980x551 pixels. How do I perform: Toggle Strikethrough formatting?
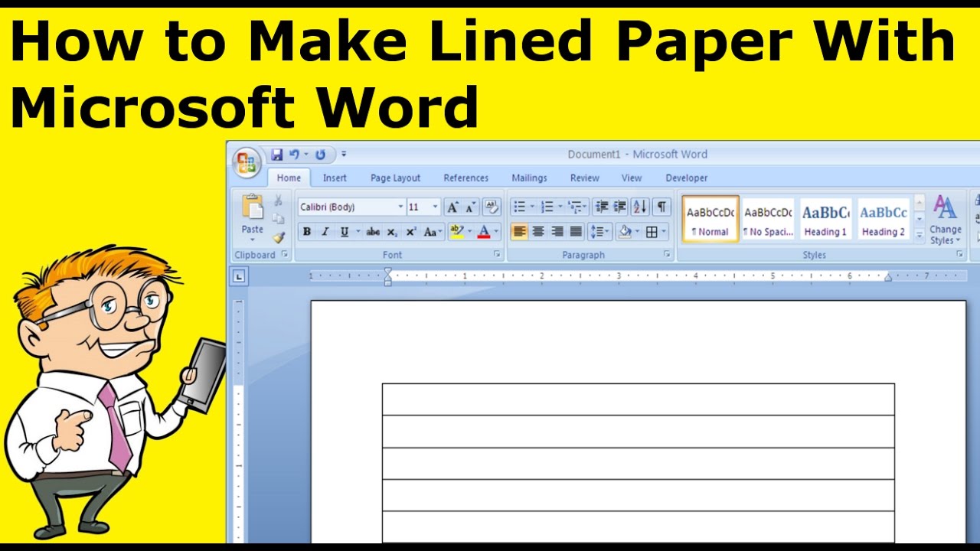click(373, 232)
